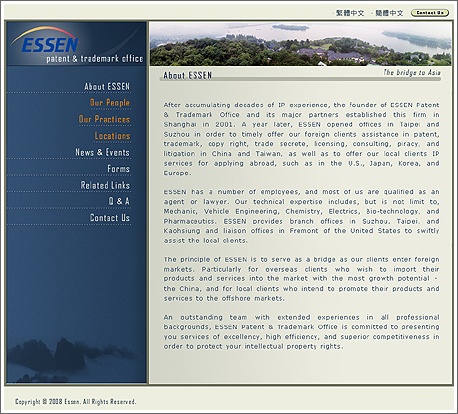Screen dimensions: 458x414
Task: Click the patent & trademark office subtitle
Action: tap(95, 59)
